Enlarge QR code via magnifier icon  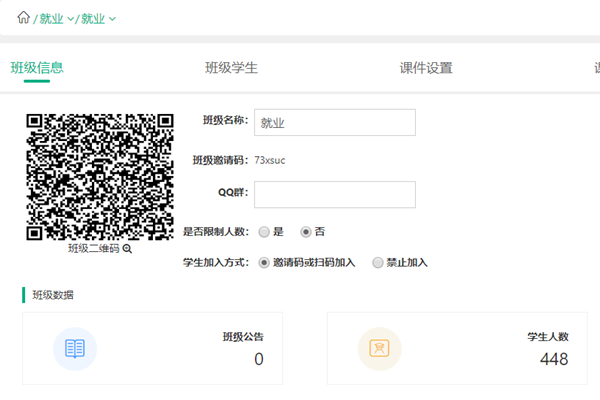[x=127, y=249]
